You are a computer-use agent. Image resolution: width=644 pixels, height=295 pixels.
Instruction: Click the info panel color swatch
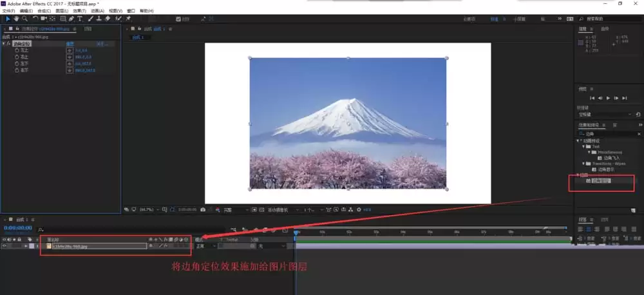click(580, 43)
